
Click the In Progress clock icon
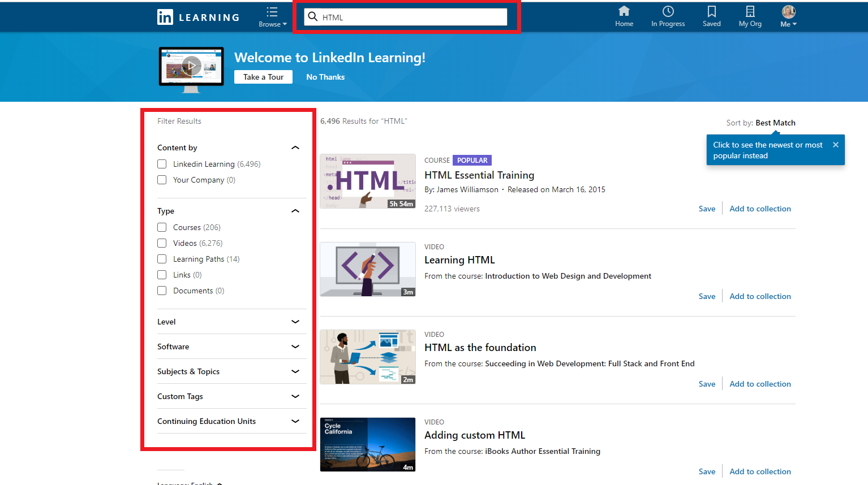click(668, 12)
